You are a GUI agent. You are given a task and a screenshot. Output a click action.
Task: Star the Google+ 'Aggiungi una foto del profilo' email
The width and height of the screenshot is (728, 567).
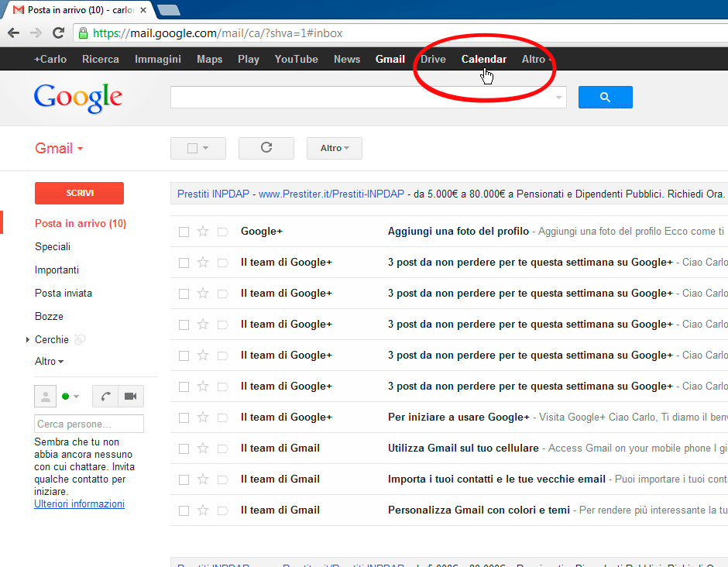point(203,232)
